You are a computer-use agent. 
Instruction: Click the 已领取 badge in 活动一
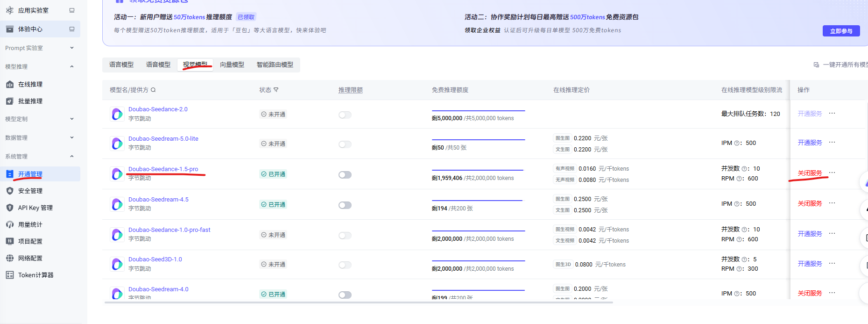pos(246,17)
